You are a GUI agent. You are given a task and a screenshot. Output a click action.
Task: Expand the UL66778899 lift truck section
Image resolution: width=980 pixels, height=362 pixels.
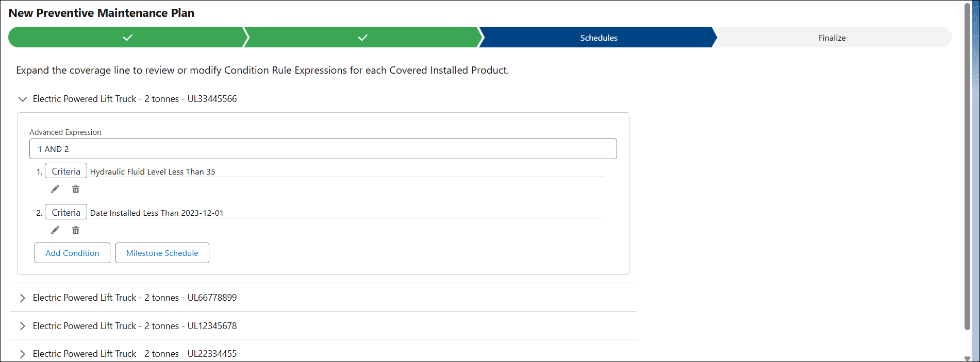pyautogui.click(x=22, y=298)
